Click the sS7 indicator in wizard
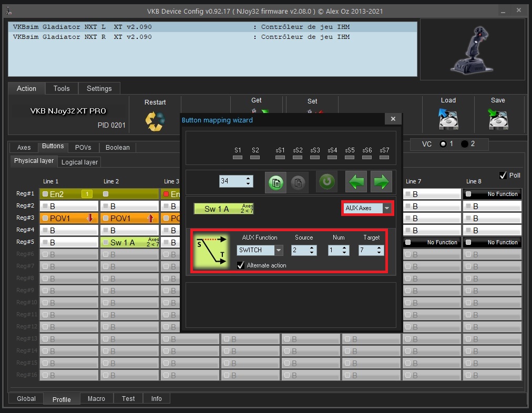This screenshot has width=532, height=413. click(384, 157)
